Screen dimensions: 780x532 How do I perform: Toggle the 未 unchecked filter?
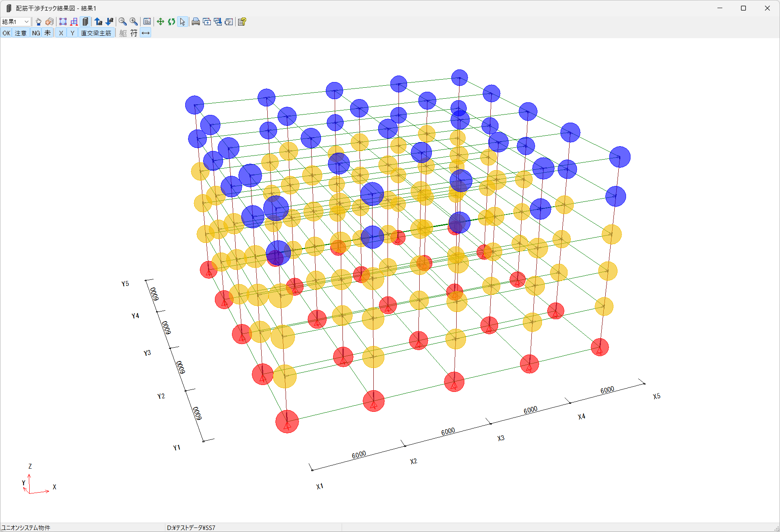click(48, 33)
